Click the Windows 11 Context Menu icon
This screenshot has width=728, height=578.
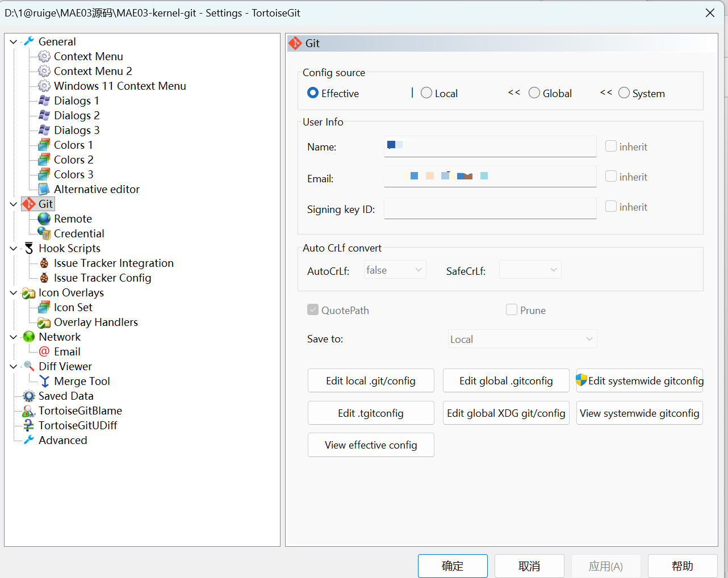point(44,86)
